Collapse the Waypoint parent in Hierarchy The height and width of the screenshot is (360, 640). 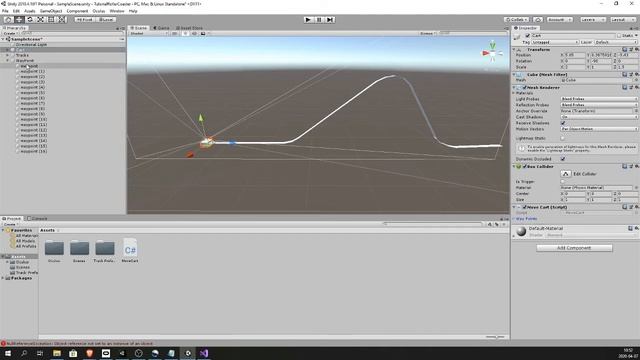(7, 60)
